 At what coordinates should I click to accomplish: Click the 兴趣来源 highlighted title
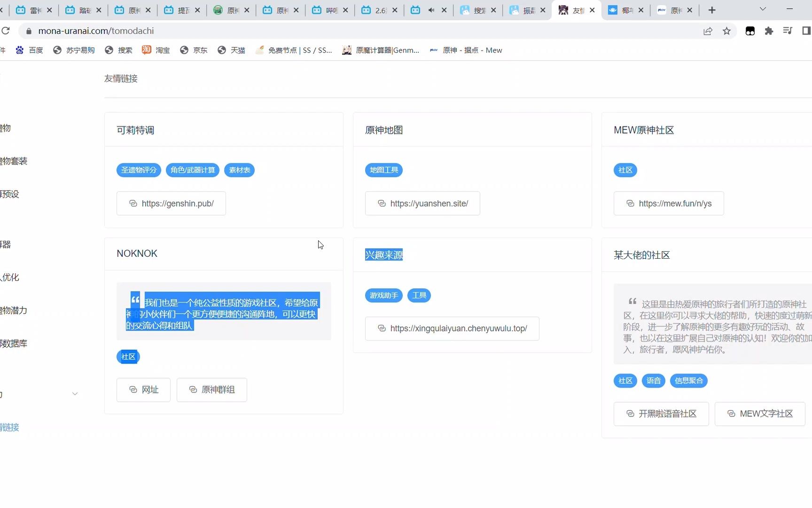tap(384, 255)
